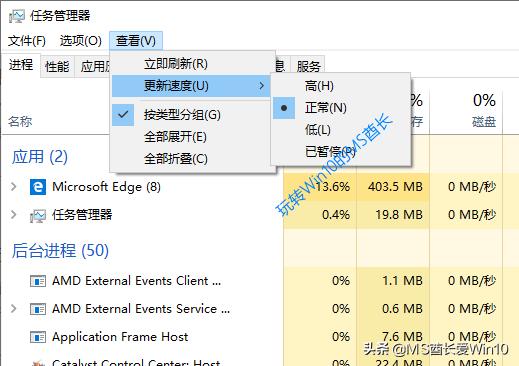Switch to the 进程 tab
519x366 pixels.
tap(21, 65)
